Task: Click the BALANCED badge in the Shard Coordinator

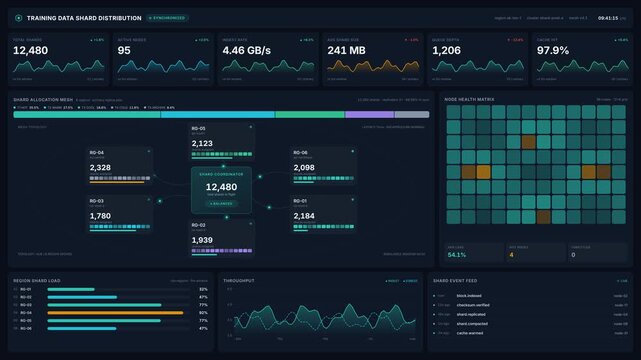Action: coord(221,203)
